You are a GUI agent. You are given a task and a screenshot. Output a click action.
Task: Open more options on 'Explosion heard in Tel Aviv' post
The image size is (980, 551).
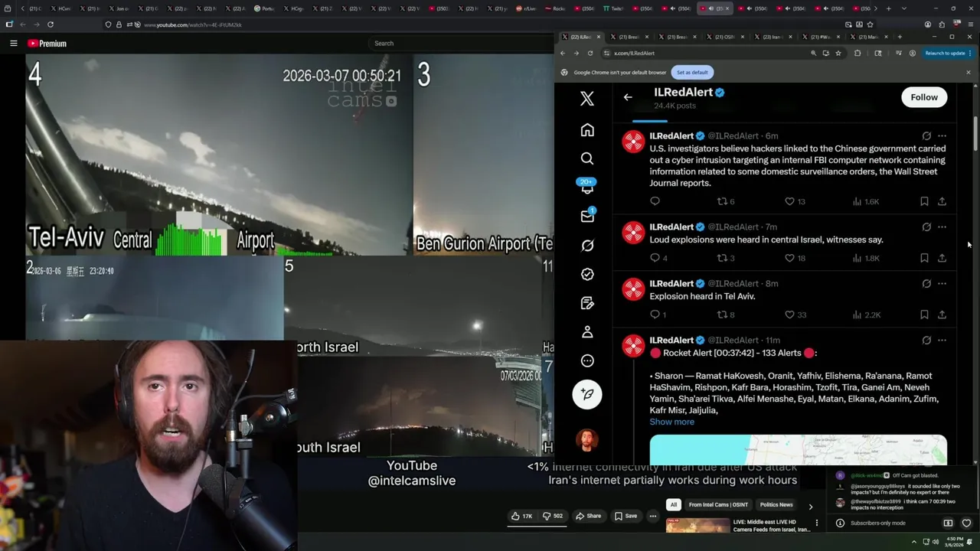point(942,284)
